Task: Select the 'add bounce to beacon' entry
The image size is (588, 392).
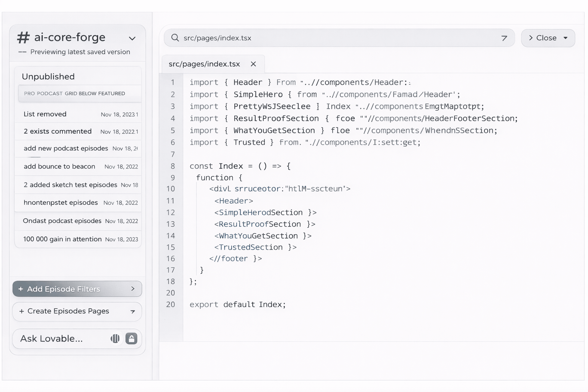Action: click(x=59, y=166)
